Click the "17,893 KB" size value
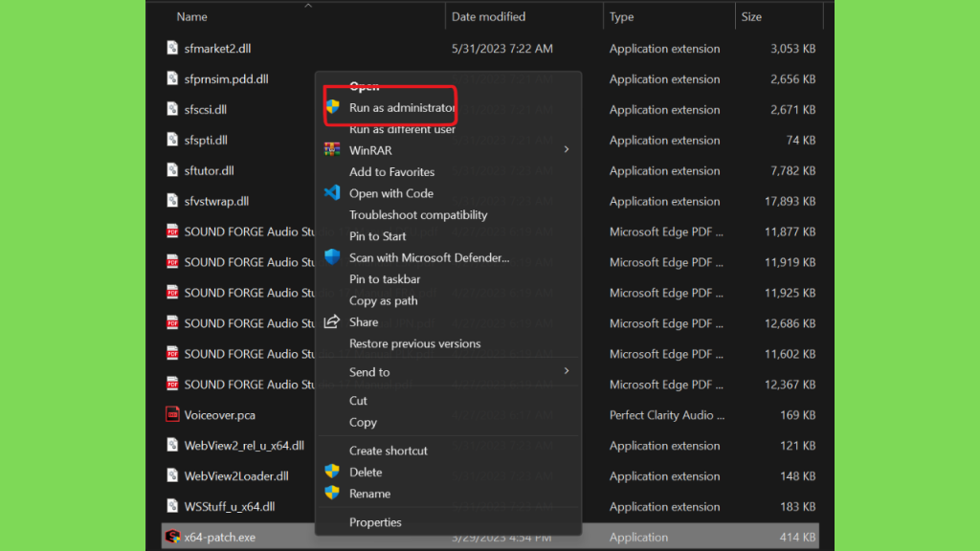Viewport: 980px width, 551px height. [790, 201]
